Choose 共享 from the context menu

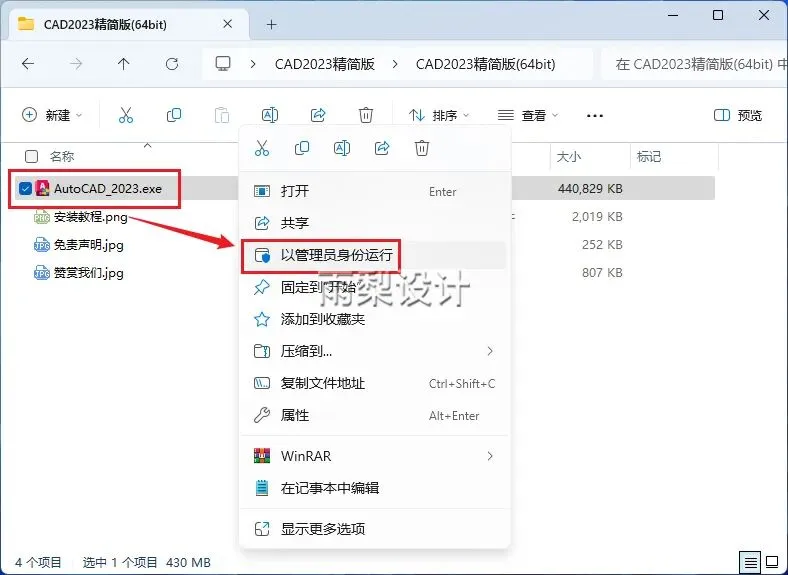point(375,223)
